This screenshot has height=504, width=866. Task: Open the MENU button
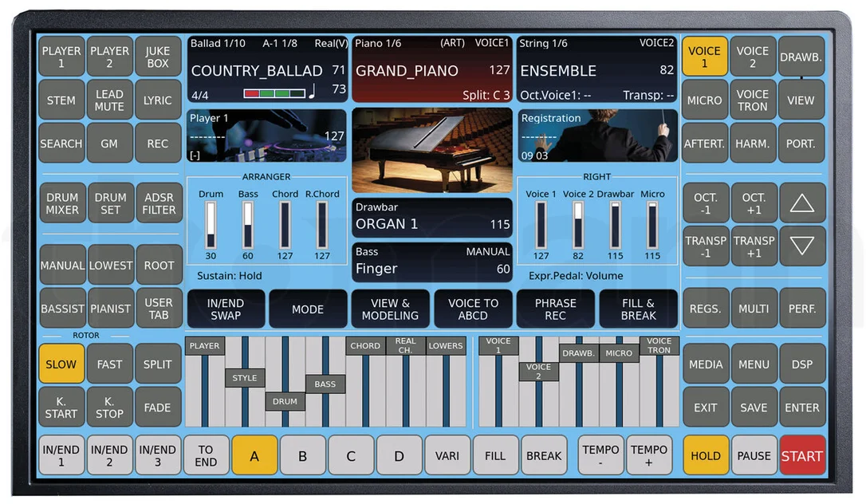coord(754,364)
